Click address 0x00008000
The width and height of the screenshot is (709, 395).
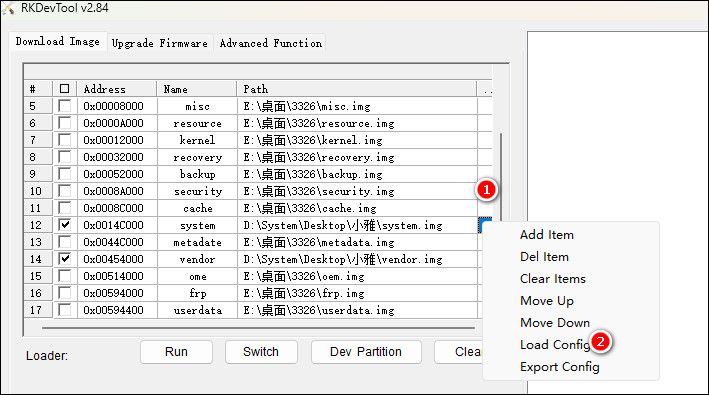click(x=113, y=106)
